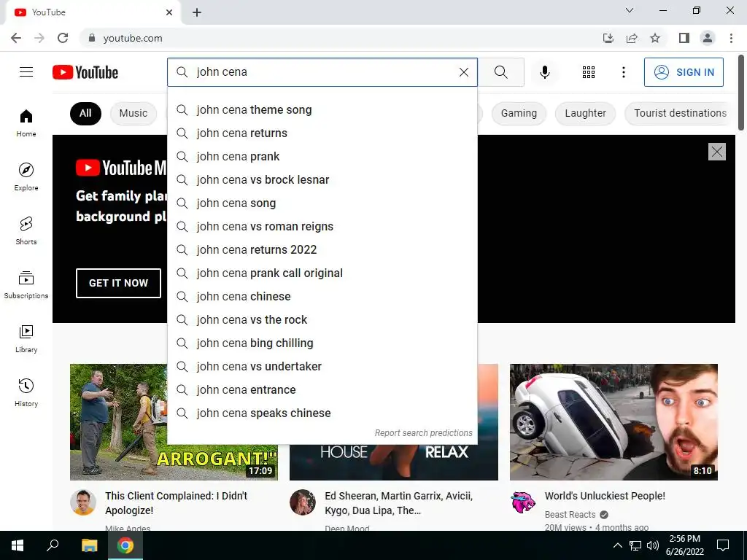Viewport: 747px width, 560px height.
Task: Open the YouTube apps grid
Action: pos(589,72)
